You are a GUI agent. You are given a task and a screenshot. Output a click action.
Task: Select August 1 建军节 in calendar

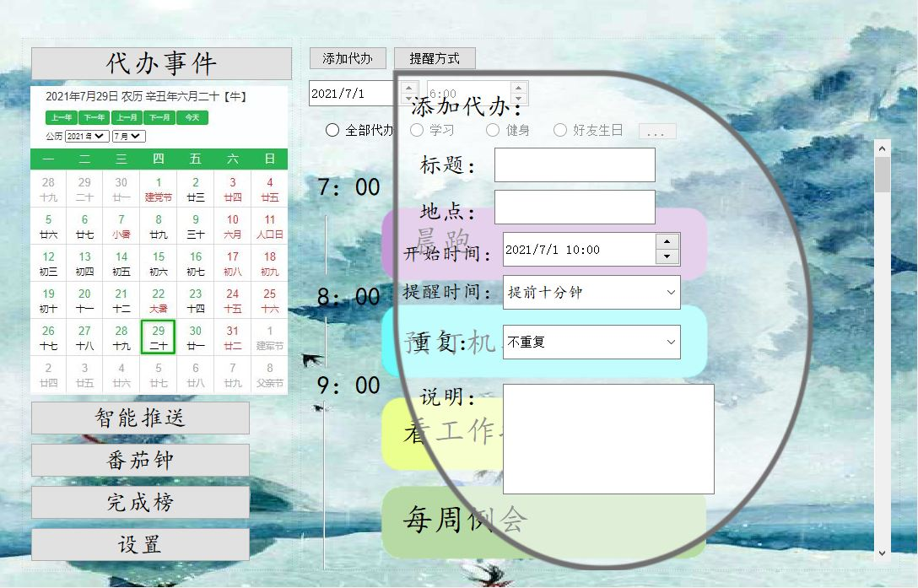tap(269, 337)
